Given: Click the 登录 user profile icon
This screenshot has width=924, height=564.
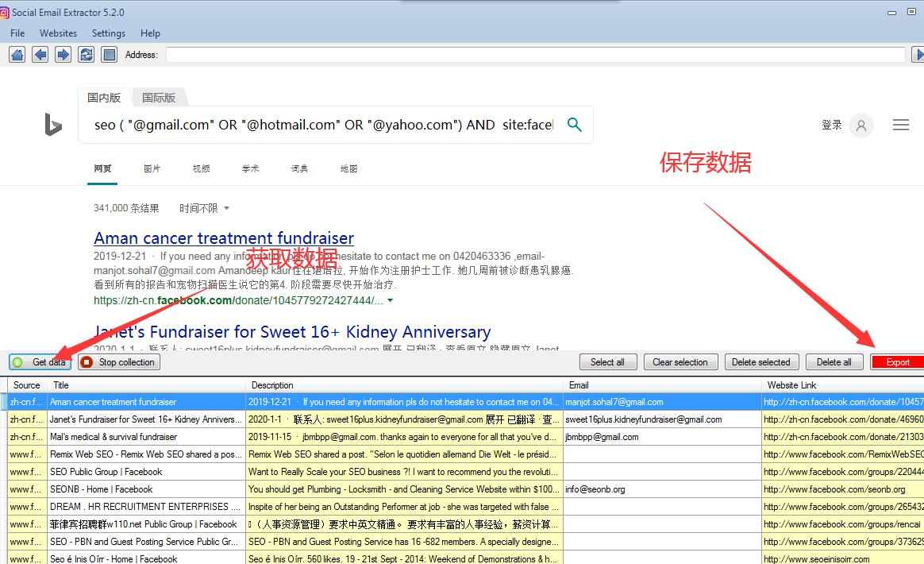Looking at the screenshot, I should 861,125.
